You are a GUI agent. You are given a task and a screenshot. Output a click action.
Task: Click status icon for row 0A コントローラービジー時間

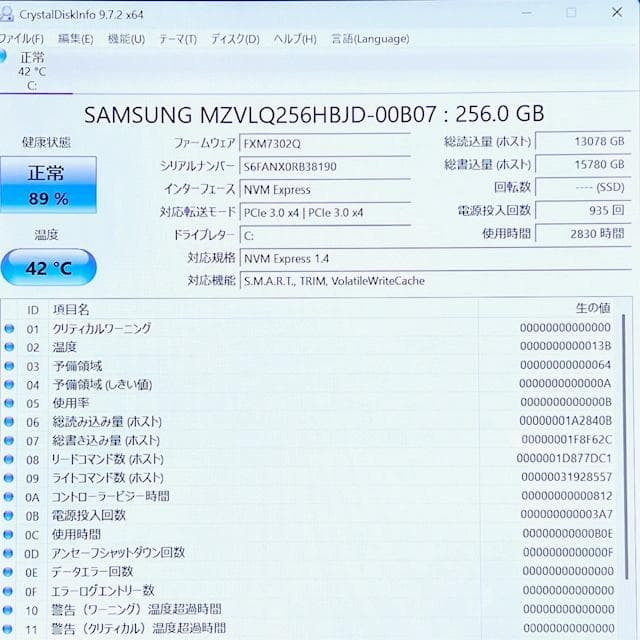pyautogui.click(x=9, y=497)
